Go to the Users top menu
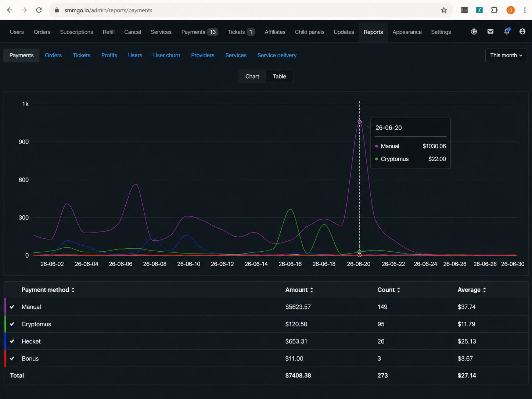532x399 pixels. pos(17,32)
